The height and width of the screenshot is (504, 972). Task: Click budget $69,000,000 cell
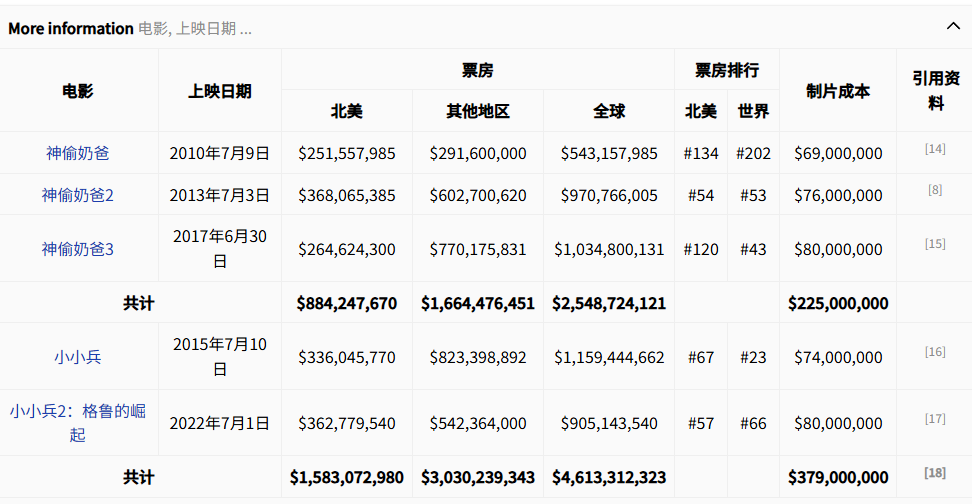(x=838, y=154)
